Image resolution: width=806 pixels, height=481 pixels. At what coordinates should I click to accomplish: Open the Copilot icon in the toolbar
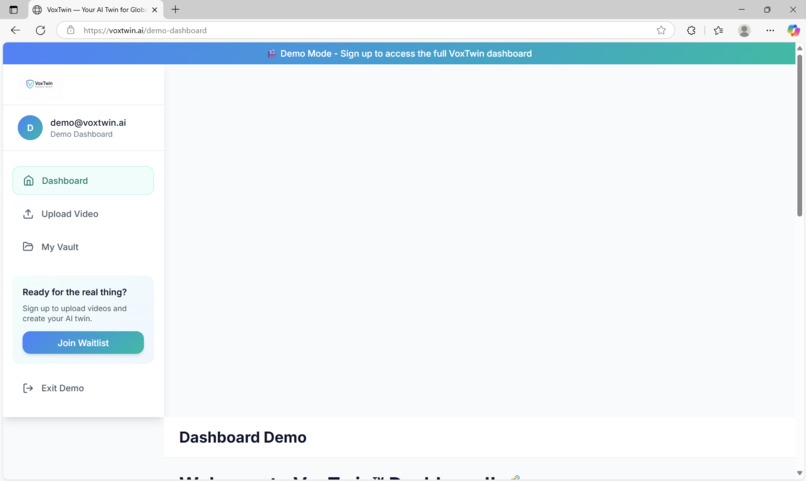793,30
